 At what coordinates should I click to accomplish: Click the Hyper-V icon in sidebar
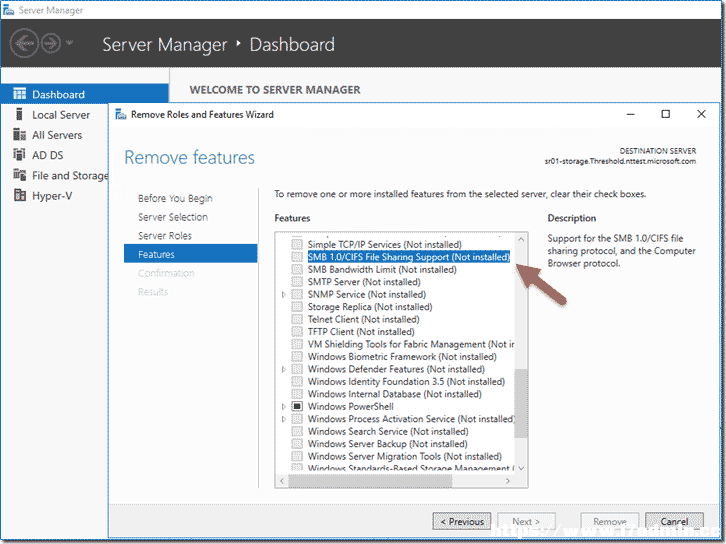click(x=19, y=195)
